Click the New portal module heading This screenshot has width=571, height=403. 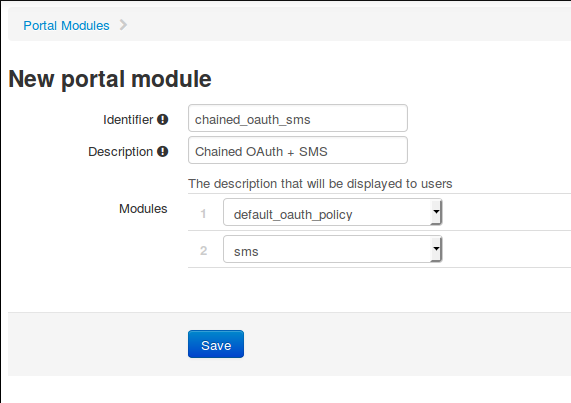click(110, 79)
